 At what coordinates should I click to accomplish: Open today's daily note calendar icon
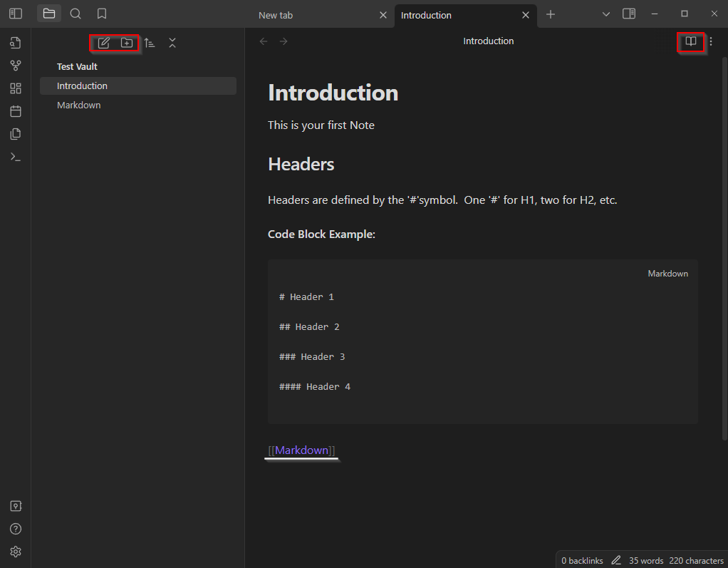(16, 111)
